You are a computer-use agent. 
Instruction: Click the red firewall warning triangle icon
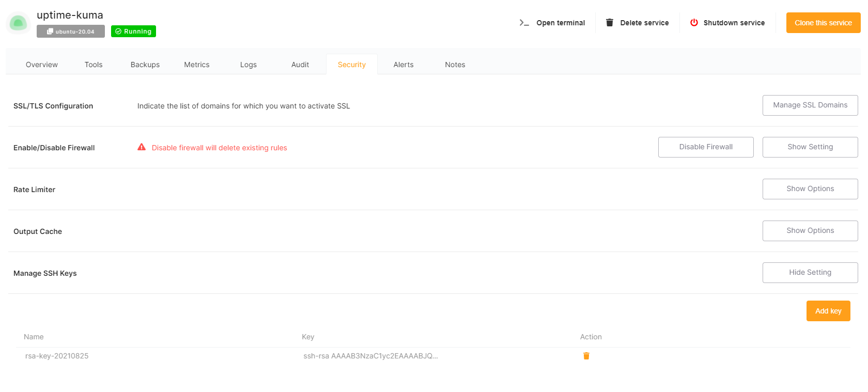point(142,147)
